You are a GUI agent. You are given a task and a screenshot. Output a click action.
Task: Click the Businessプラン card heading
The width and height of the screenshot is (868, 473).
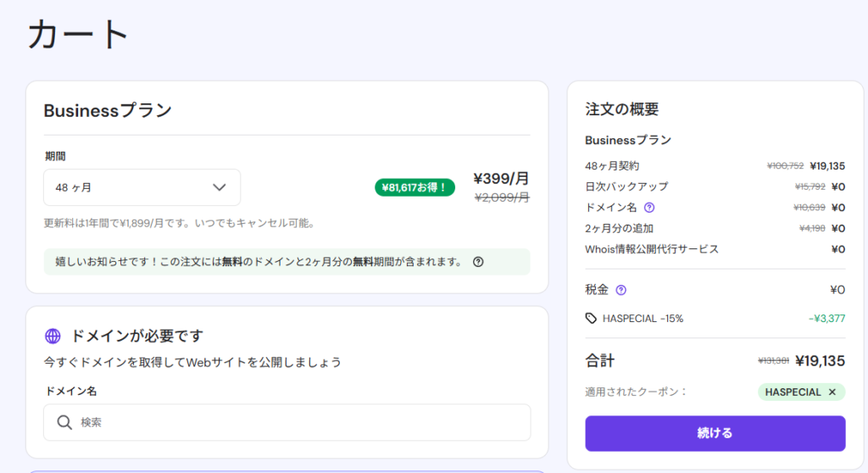click(x=108, y=110)
